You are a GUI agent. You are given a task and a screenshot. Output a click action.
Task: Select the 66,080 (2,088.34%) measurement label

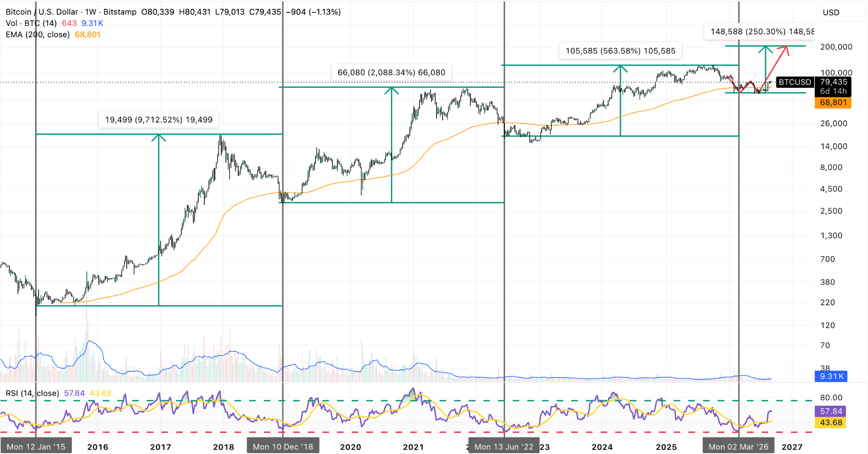click(x=391, y=72)
